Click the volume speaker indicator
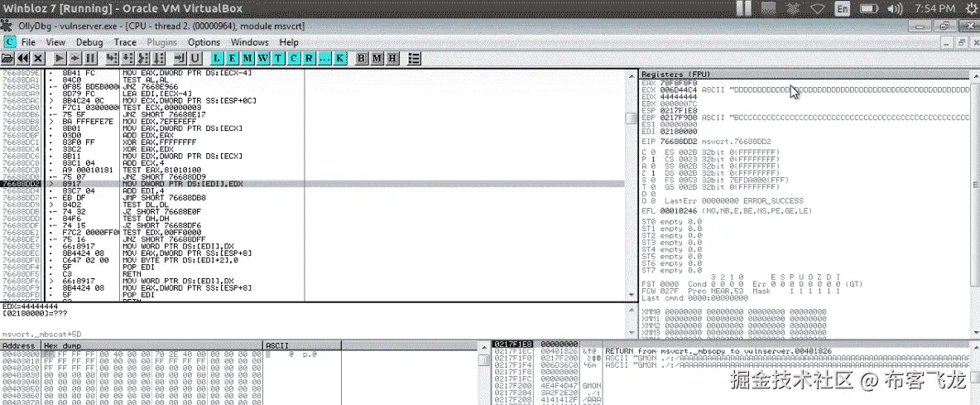The image size is (980, 405). [895, 9]
